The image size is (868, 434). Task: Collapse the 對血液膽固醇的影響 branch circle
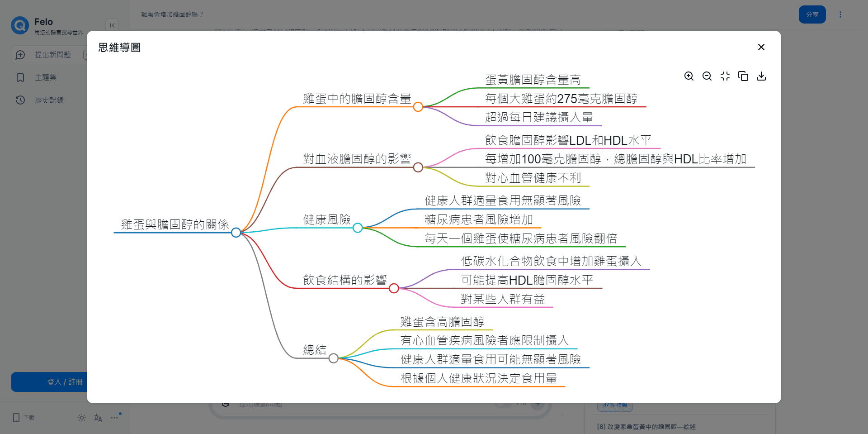(418, 167)
